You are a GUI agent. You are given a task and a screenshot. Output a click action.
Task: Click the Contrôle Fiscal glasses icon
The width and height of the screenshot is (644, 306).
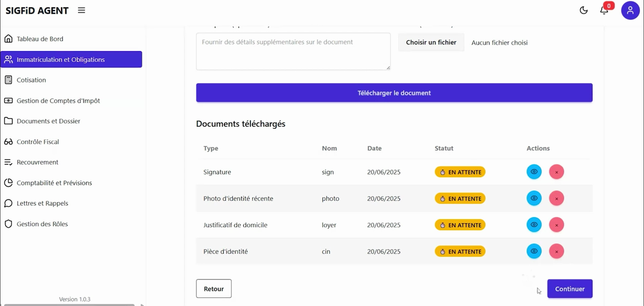tap(9, 142)
